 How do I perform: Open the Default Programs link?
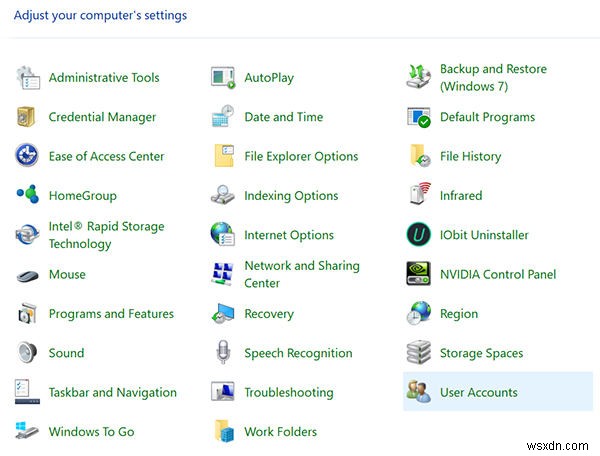(488, 117)
